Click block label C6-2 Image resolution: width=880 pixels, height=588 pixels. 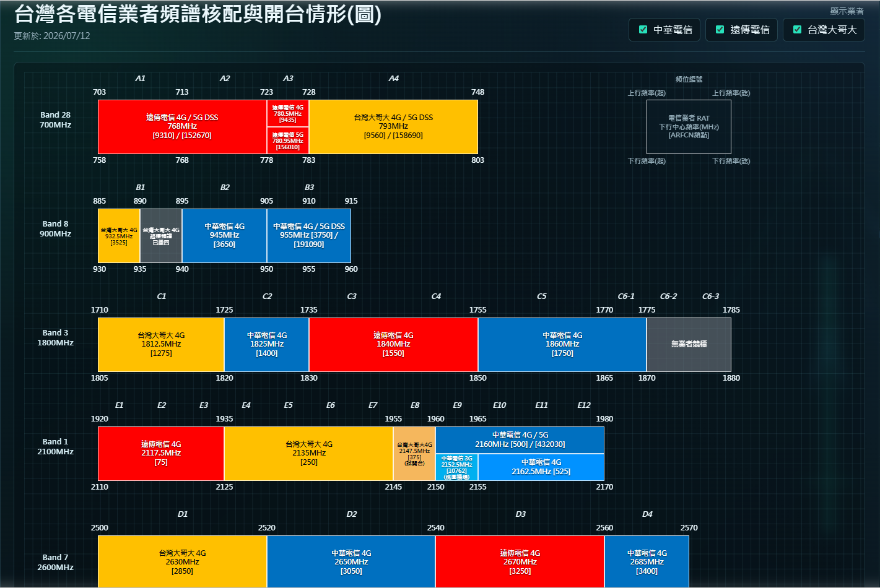[669, 296]
